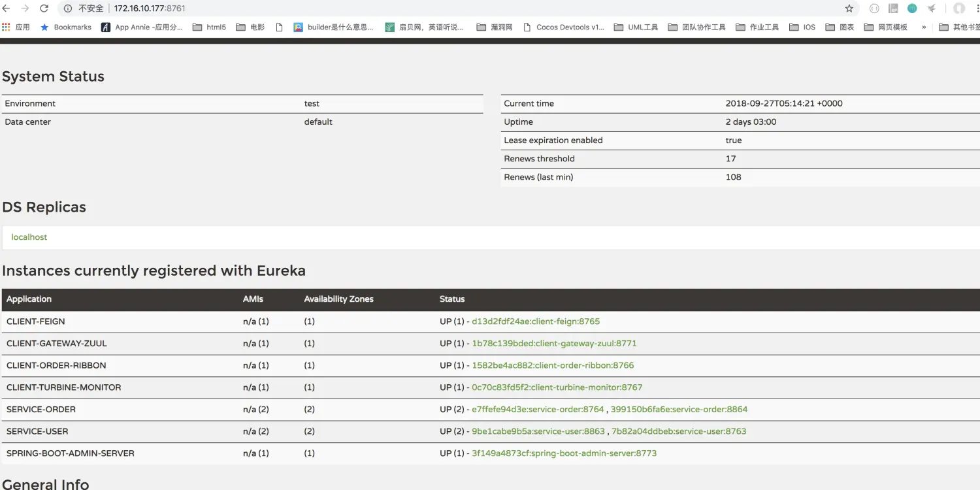
Task: Click the Current time value 2018-09-27T05:14:21
Action: coord(784,103)
